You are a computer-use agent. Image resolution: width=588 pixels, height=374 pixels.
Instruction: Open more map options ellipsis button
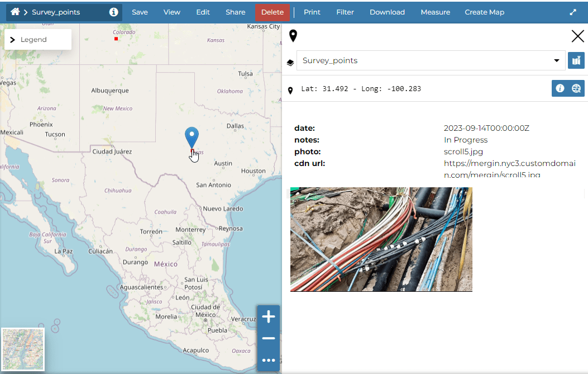pos(269,360)
